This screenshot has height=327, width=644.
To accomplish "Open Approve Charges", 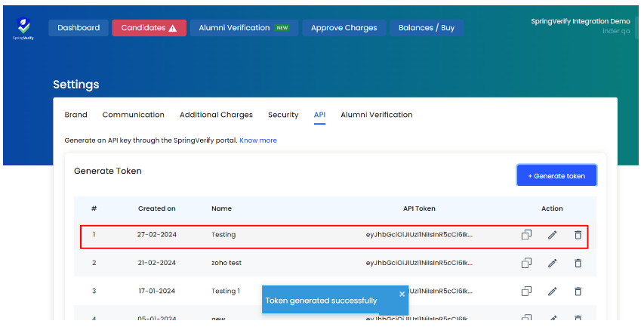I will pyautogui.click(x=344, y=28).
